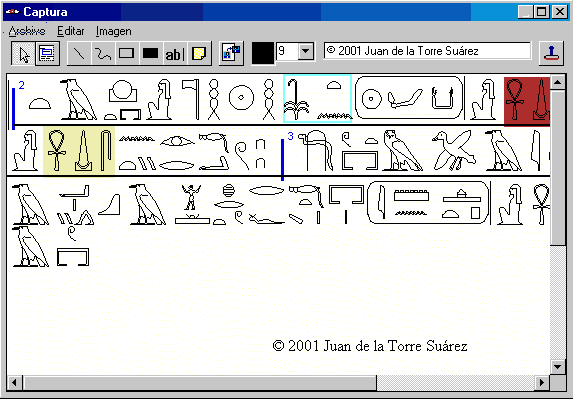Click the image transform icon
The width and height of the screenshot is (573, 399).
(231, 54)
